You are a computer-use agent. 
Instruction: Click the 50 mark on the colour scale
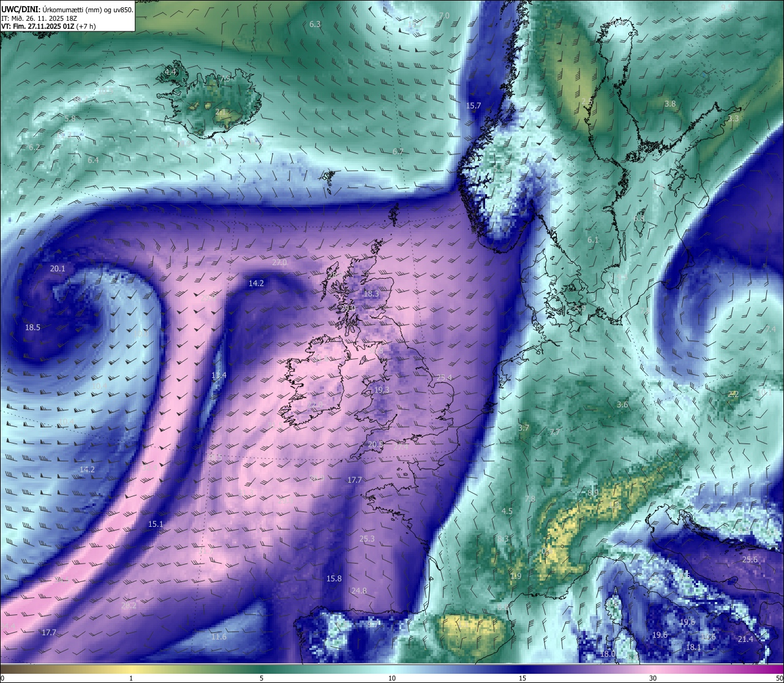pos(778,677)
